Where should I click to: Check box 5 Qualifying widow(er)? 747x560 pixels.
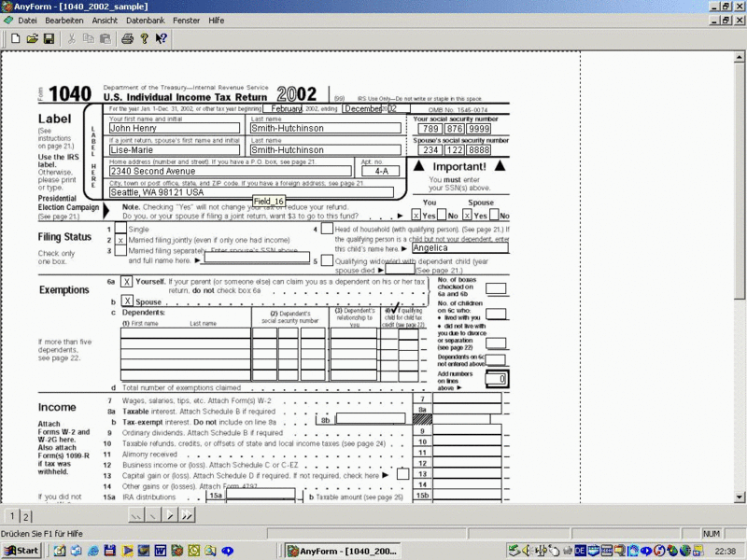click(x=327, y=260)
